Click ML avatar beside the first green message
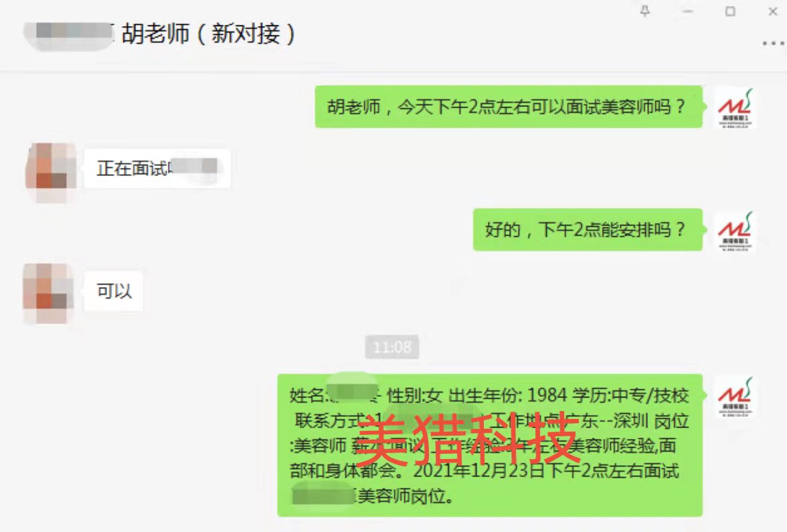 click(x=735, y=107)
